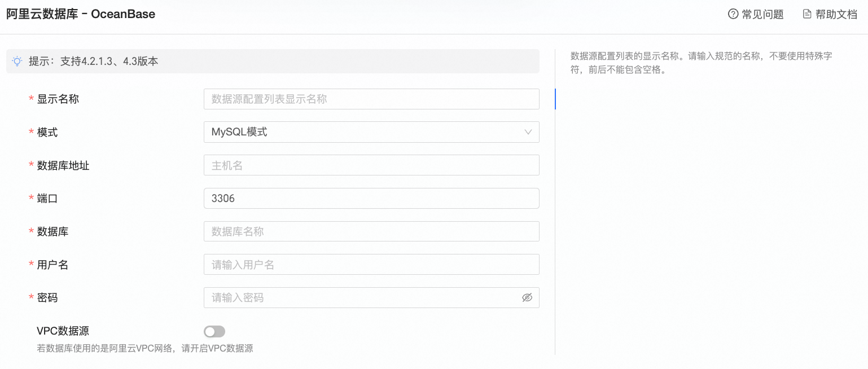Click the 端口 field showing 3306
Viewport: 868px width, 369px height.
point(371,198)
